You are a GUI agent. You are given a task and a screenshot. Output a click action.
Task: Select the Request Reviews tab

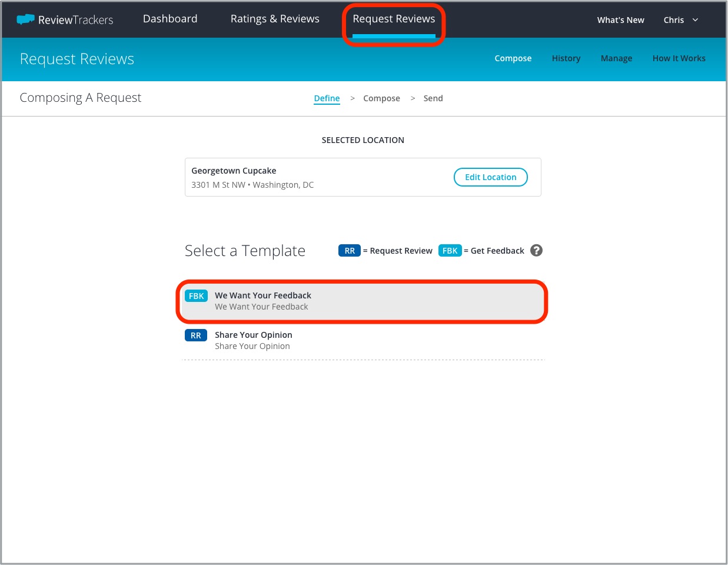click(x=394, y=19)
